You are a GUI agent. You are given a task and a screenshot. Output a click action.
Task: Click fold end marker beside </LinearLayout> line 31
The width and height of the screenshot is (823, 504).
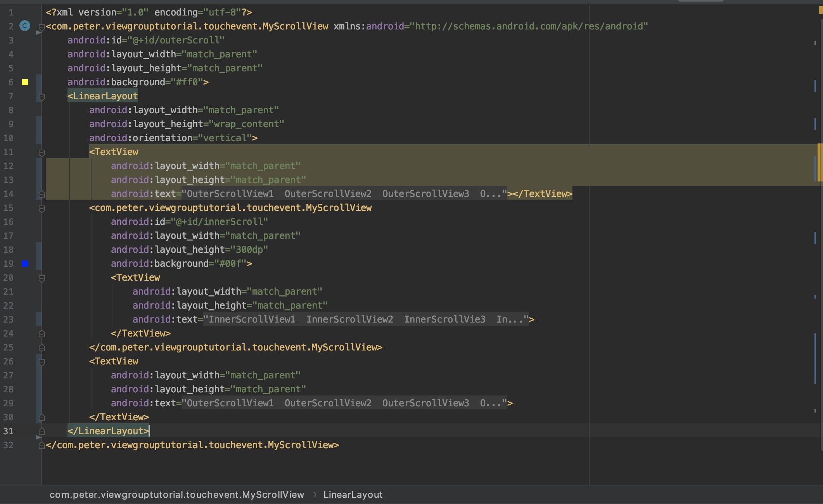click(x=42, y=431)
